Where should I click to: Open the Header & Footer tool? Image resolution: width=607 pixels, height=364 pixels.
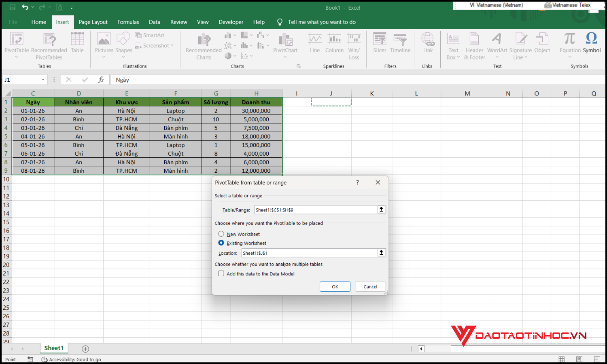(x=474, y=45)
